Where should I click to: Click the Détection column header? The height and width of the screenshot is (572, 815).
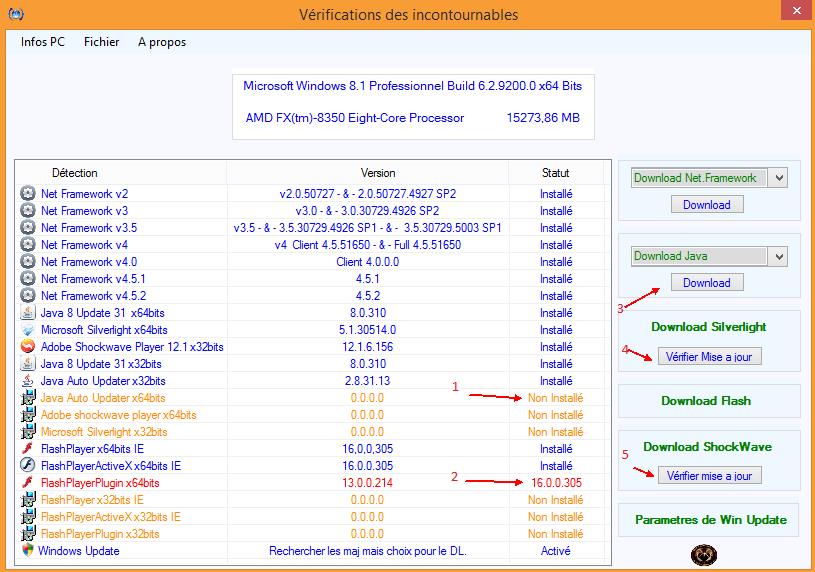pyautogui.click(x=74, y=173)
